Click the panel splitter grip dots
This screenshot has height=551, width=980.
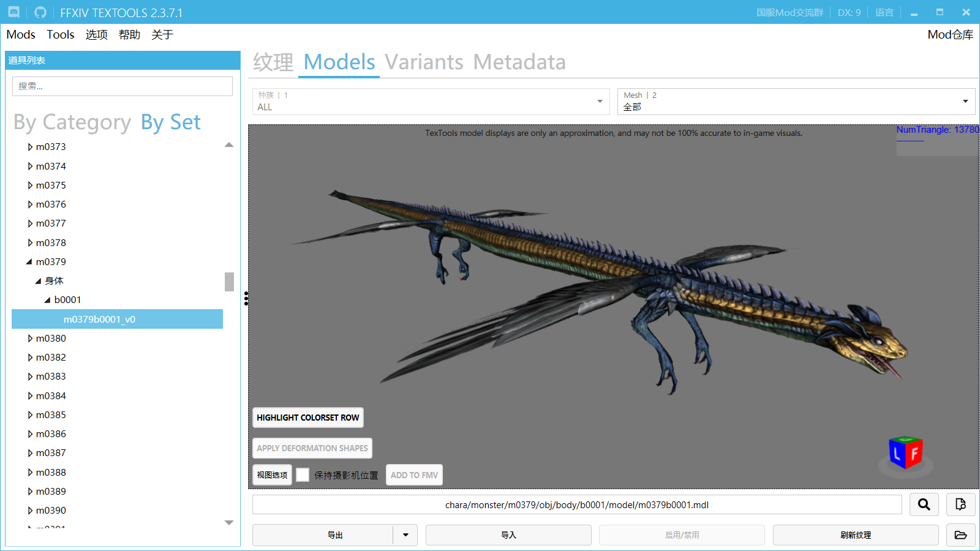[246, 298]
